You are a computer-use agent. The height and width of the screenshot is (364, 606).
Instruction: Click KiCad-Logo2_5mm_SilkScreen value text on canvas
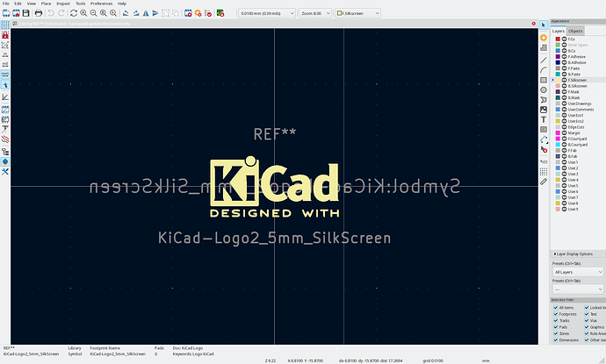274,238
